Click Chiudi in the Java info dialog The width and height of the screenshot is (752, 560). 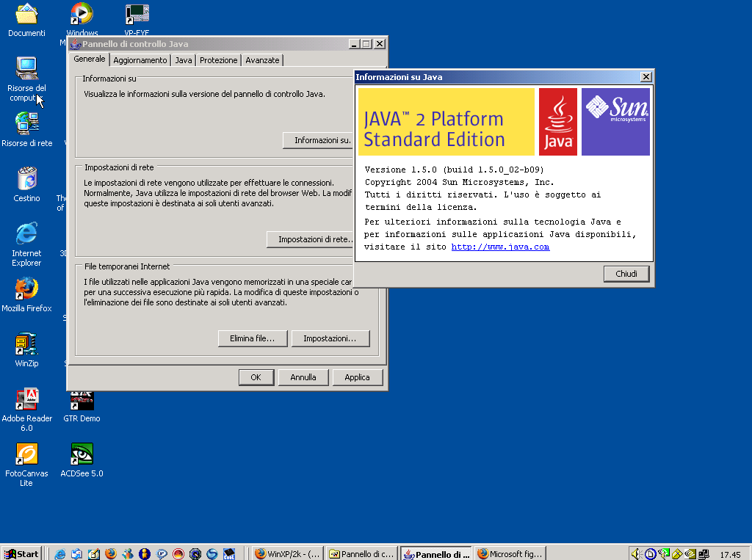coord(626,274)
